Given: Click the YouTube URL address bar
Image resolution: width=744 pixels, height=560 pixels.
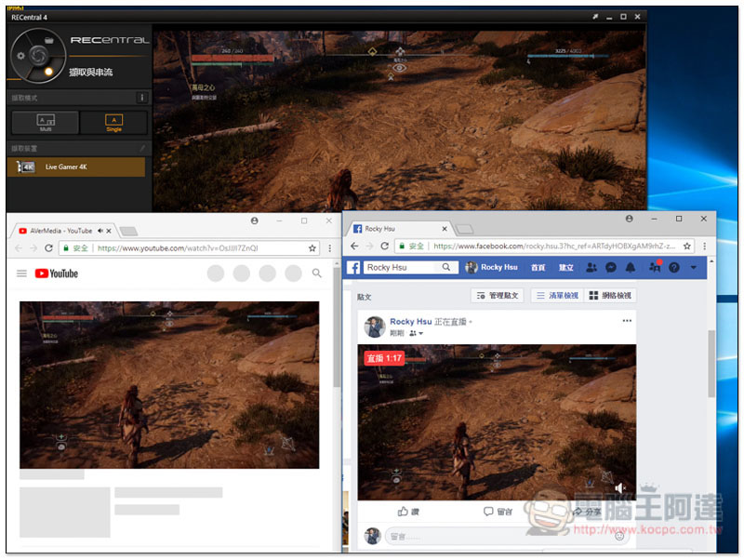Looking at the screenshot, I should point(189,247).
